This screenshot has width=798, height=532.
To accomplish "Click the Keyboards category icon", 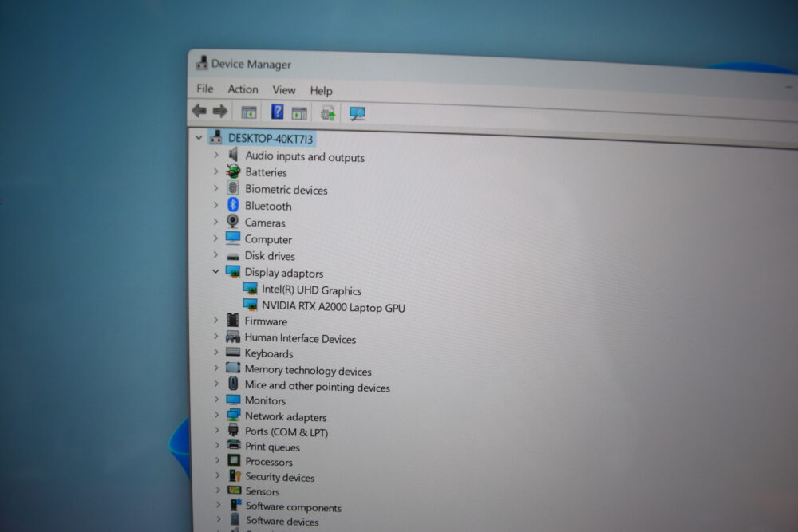I will [x=232, y=352].
